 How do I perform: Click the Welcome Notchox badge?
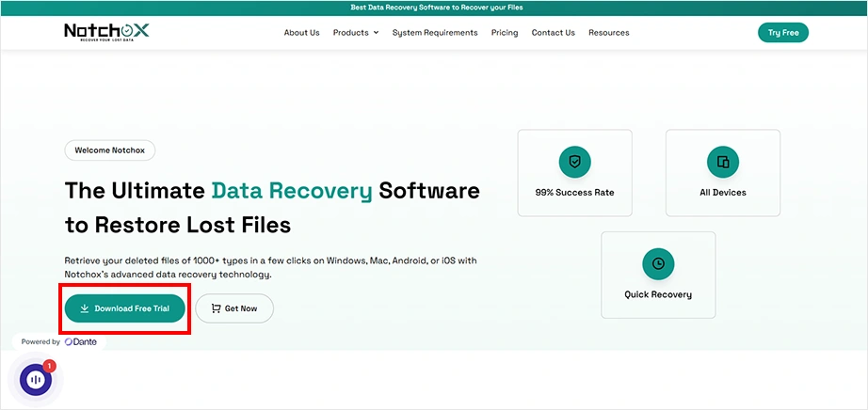(x=109, y=150)
